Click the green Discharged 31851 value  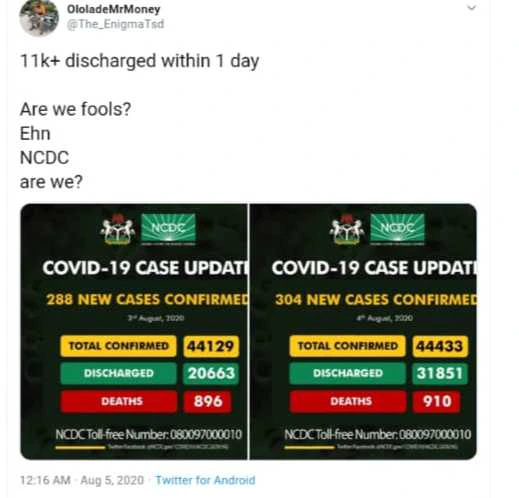[440, 373]
